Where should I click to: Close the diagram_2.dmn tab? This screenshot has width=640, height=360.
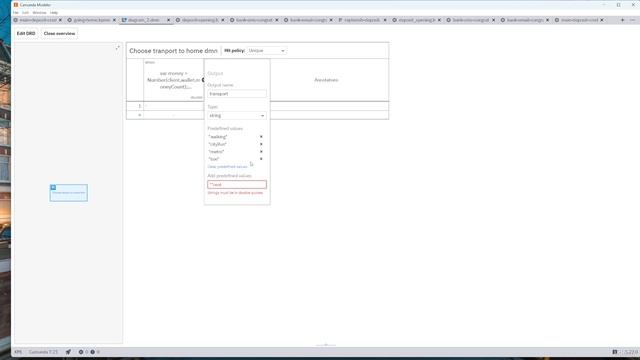(x=168, y=20)
